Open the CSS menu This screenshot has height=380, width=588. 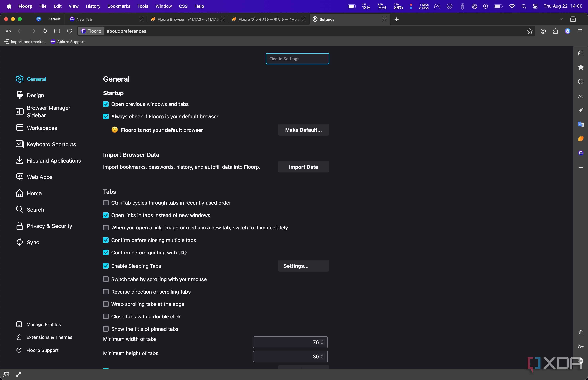click(x=183, y=6)
